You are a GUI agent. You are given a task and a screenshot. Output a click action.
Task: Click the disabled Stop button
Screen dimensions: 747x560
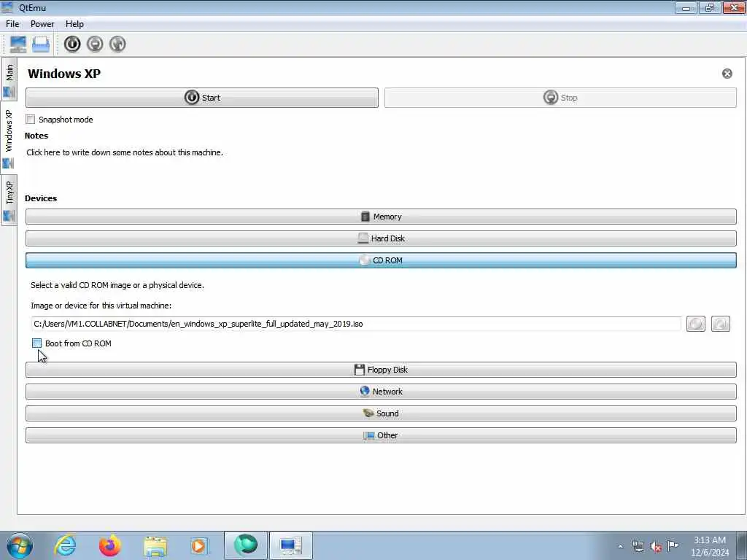(x=560, y=98)
